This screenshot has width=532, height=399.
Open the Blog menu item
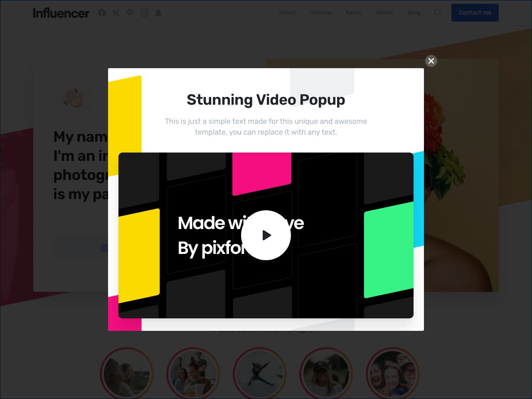pos(414,12)
